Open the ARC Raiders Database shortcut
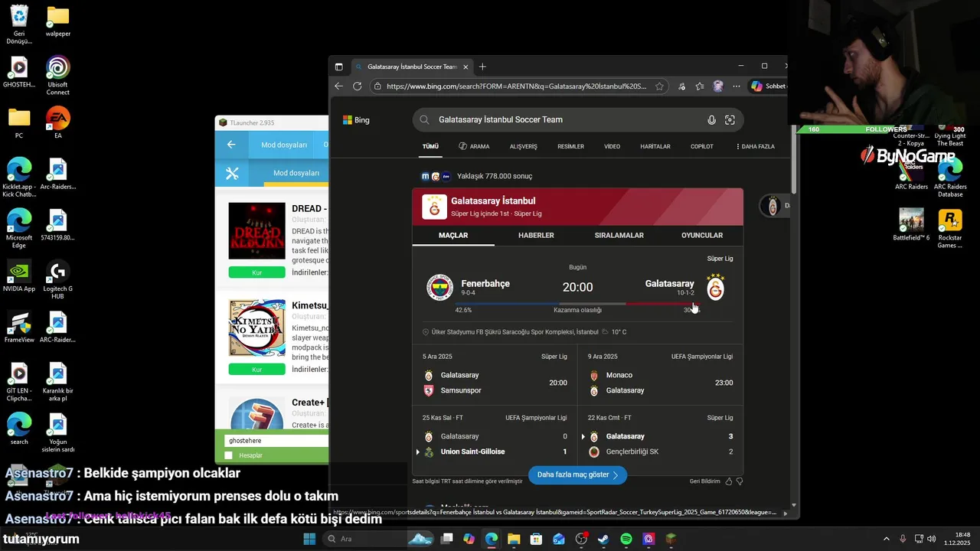Image resolution: width=980 pixels, height=551 pixels. point(950,178)
